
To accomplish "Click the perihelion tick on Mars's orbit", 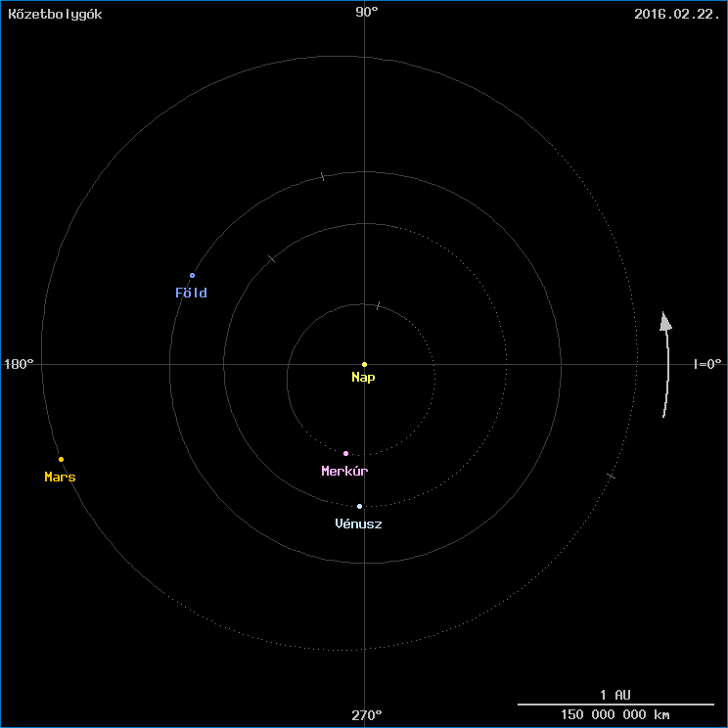I will (x=611, y=476).
